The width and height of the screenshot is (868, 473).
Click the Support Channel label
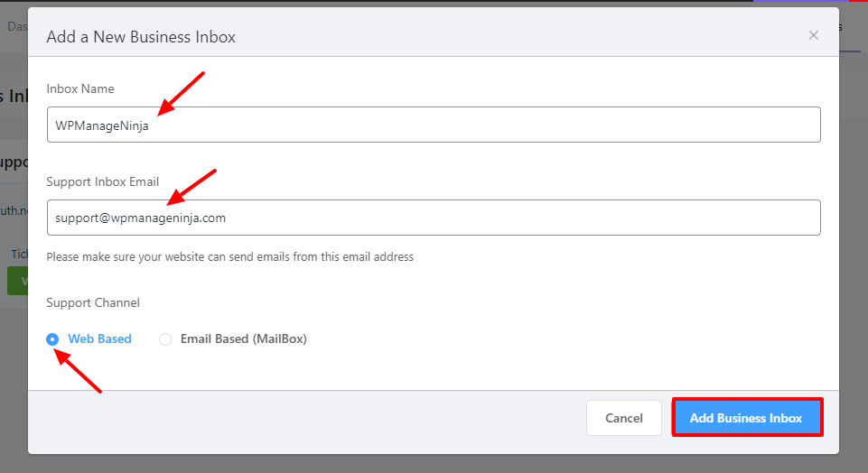tap(93, 302)
